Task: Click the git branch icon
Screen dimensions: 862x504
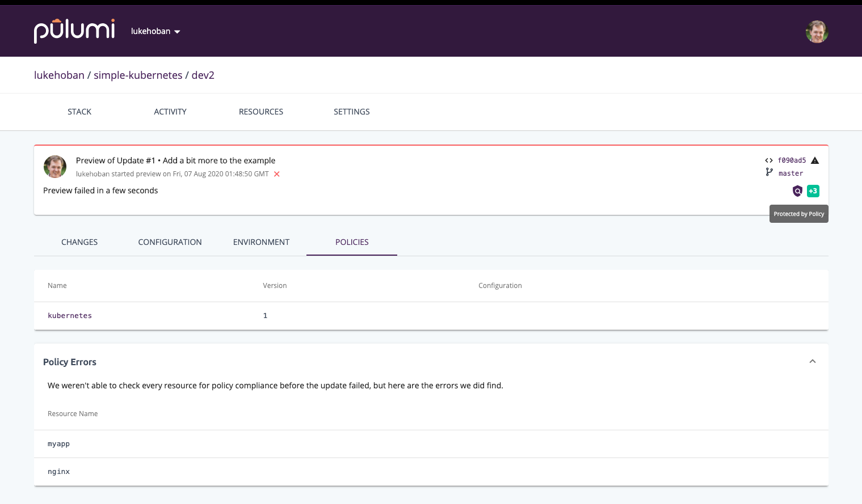Action: tap(769, 172)
